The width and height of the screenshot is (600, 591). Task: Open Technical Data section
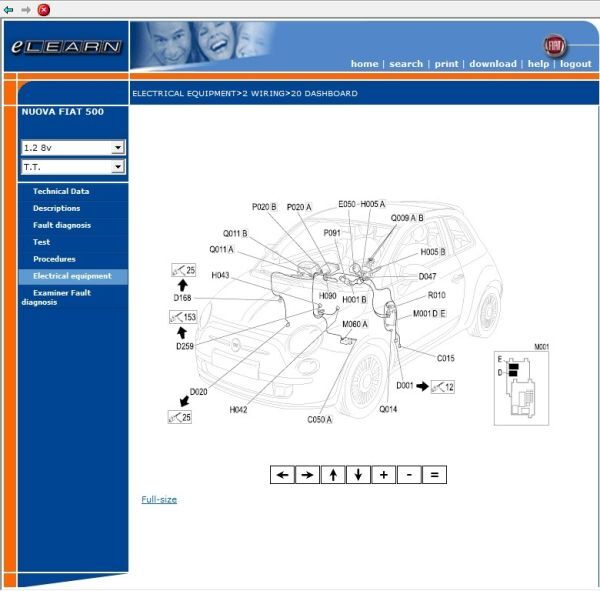pyautogui.click(x=61, y=191)
